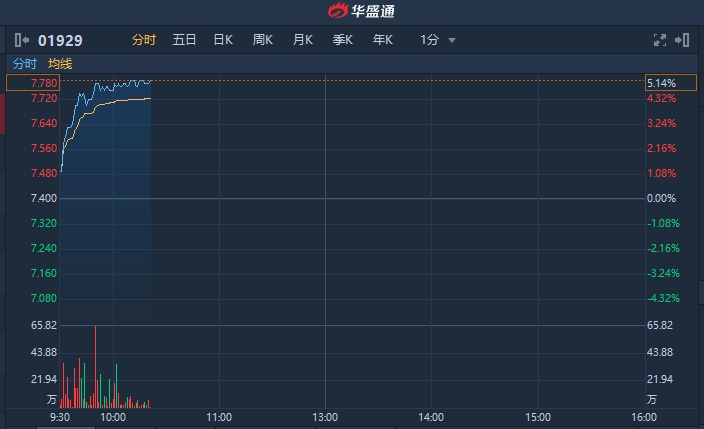Toggle the 分时 price line legend
Image resolution: width=704 pixels, height=429 pixels.
coord(24,63)
